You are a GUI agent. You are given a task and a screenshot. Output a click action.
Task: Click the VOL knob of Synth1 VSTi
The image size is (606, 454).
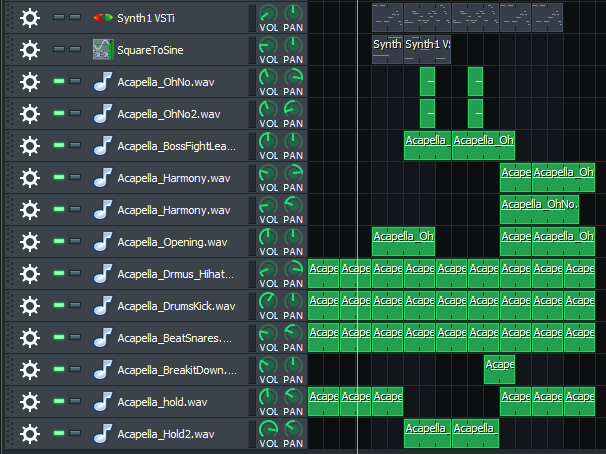click(x=268, y=14)
